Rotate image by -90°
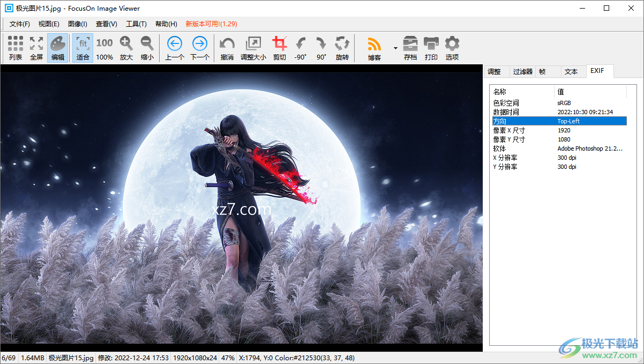 (x=301, y=48)
